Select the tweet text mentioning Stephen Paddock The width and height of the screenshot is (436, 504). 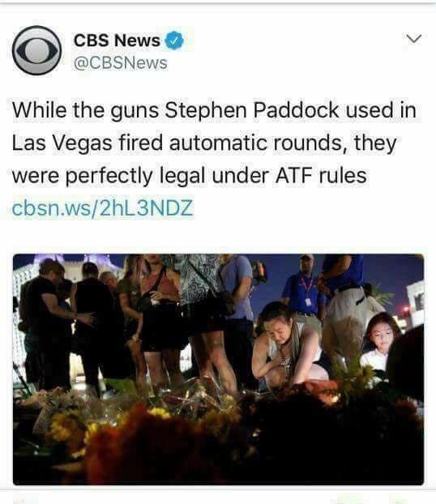coord(214,143)
